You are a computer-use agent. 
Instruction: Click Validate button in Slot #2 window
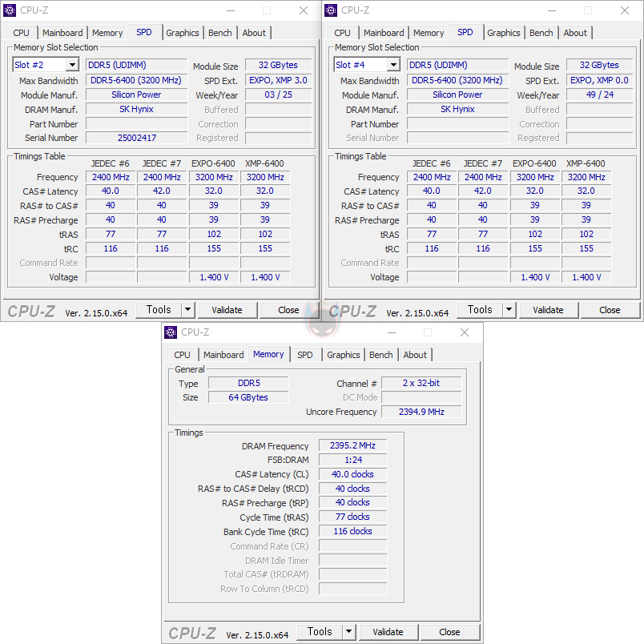click(x=227, y=310)
